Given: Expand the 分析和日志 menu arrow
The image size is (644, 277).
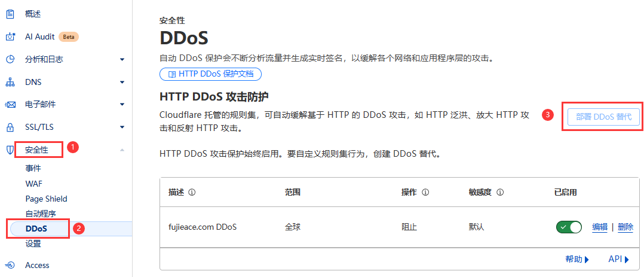Looking at the screenshot, I should tap(122, 60).
